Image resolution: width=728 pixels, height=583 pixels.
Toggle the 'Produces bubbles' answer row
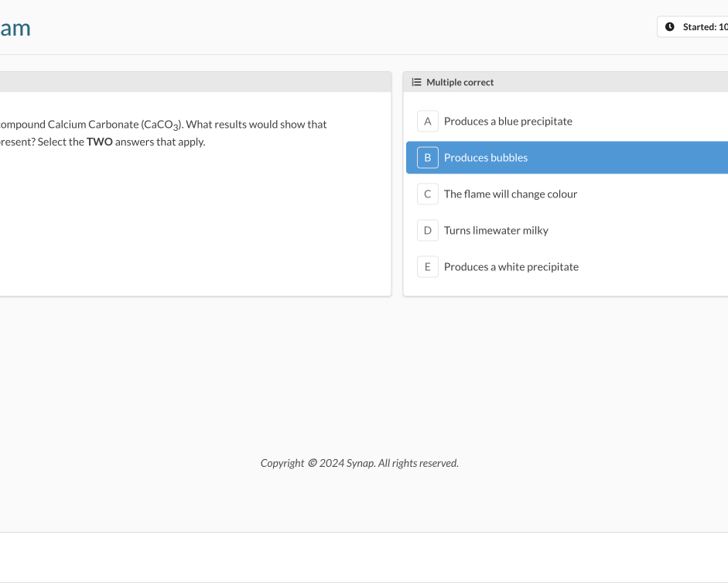tap(486, 158)
